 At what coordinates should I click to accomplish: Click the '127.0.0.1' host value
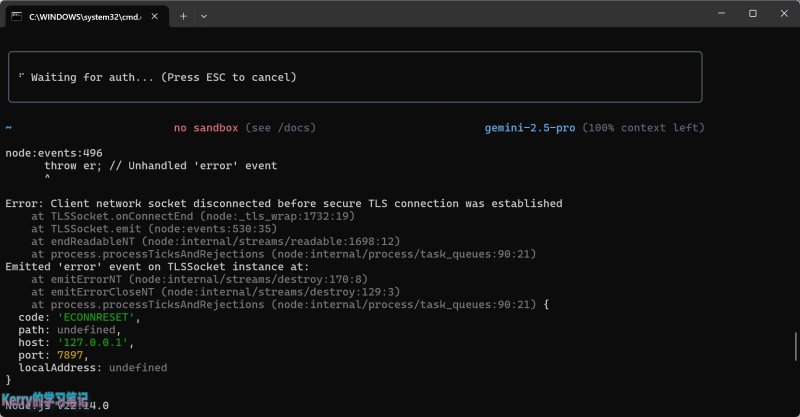[92, 342]
